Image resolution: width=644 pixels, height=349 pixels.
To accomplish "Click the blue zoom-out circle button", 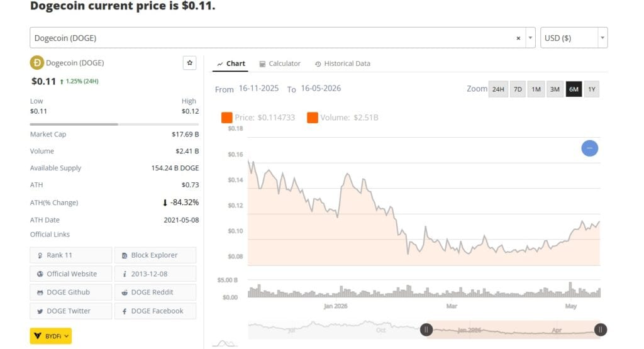I will coord(589,148).
